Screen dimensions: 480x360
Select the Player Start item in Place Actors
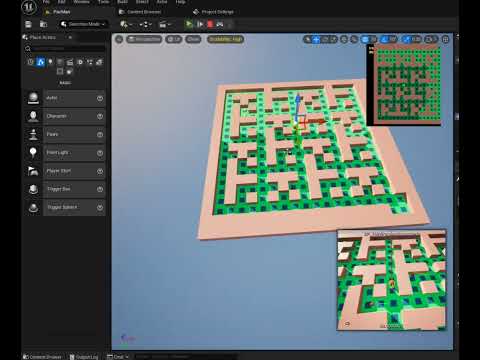65,171
